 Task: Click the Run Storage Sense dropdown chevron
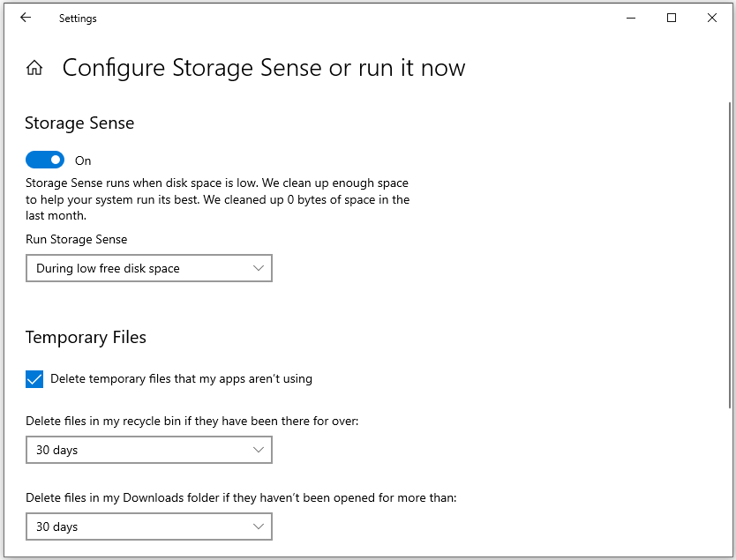coord(259,268)
